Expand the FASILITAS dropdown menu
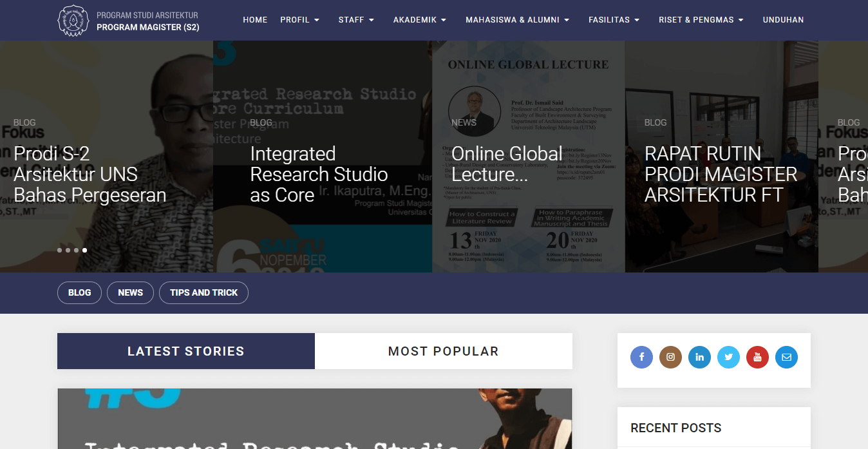Screen dimensions: 868x449 click(614, 20)
